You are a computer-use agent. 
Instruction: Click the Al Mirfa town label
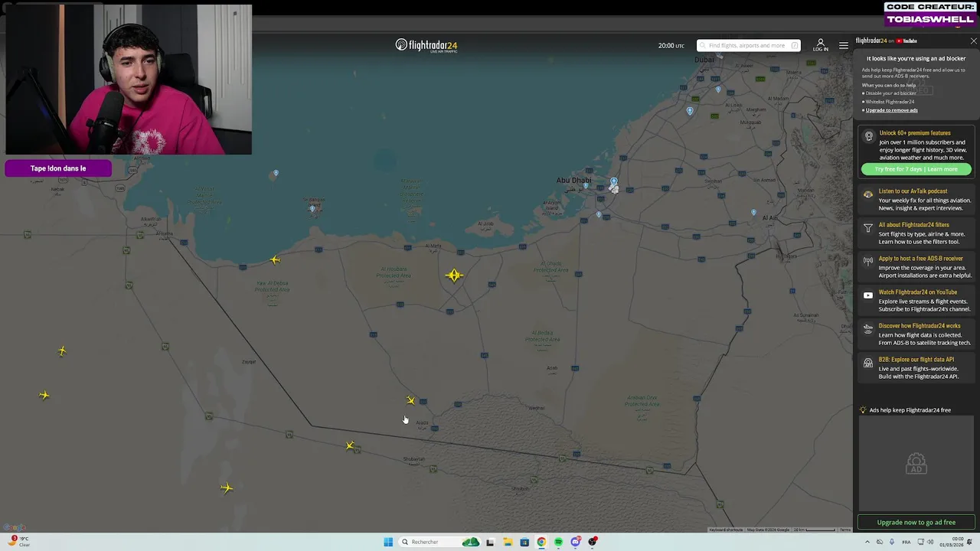[433, 246]
